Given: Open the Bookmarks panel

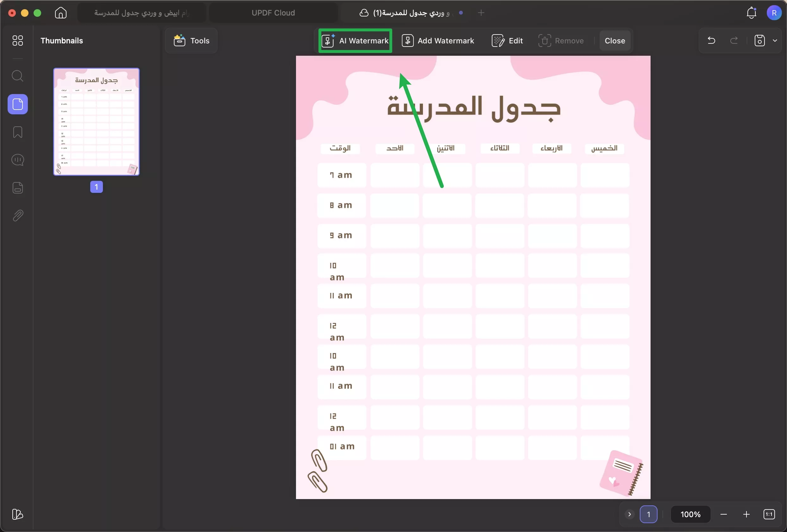Looking at the screenshot, I should pyautogui.click(x=17, y=132).
